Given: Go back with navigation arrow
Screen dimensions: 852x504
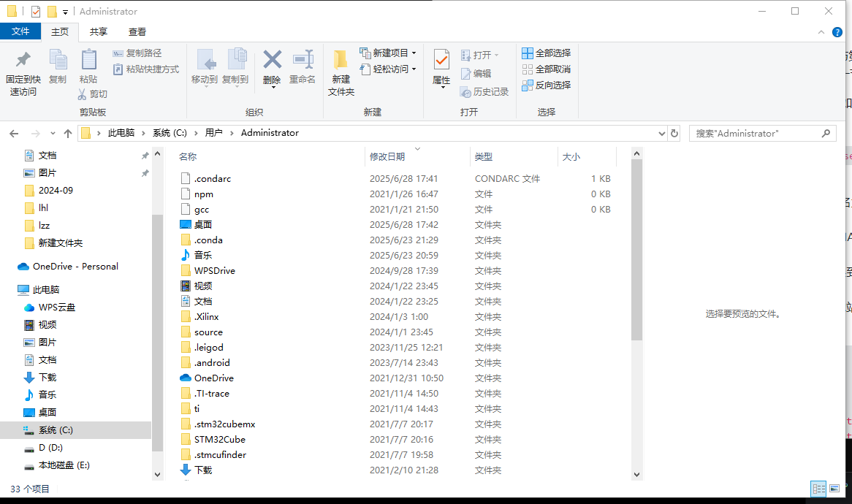Looking at the screenshot, I should (x=14, y=133).
